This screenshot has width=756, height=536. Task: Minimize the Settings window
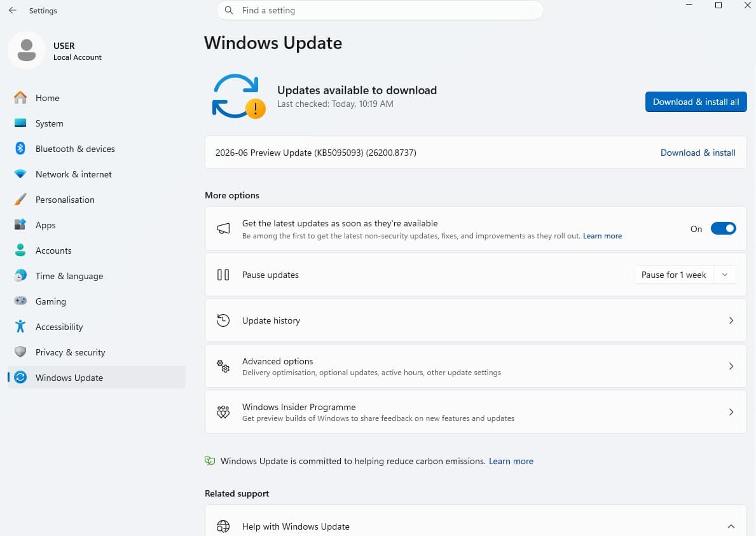(689, 5)
